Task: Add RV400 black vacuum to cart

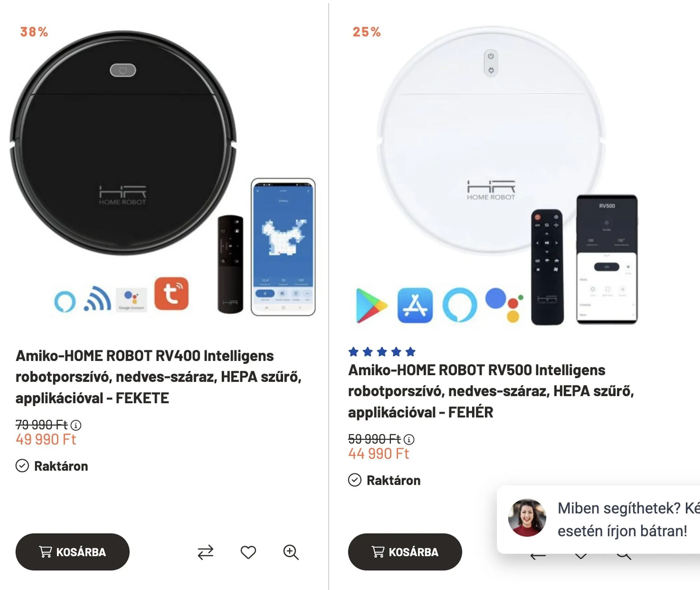Action: coord(73,552)
